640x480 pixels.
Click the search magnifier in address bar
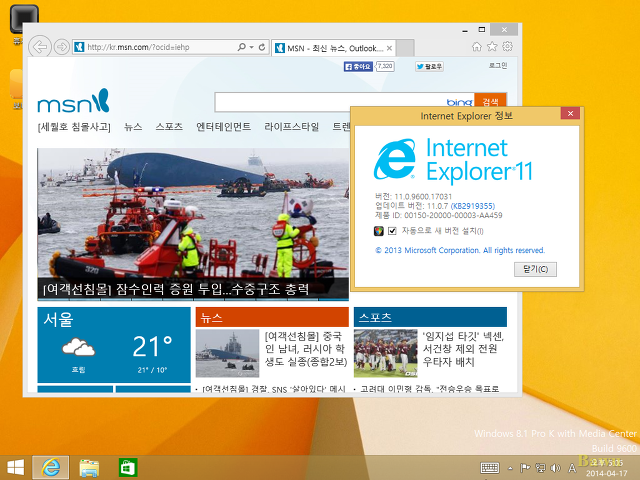242,47
